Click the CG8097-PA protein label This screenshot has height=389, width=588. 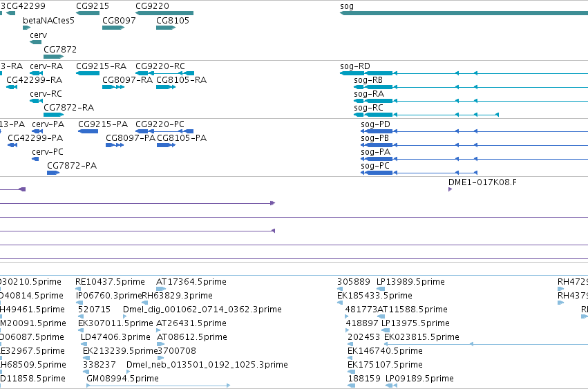[131, 138]
